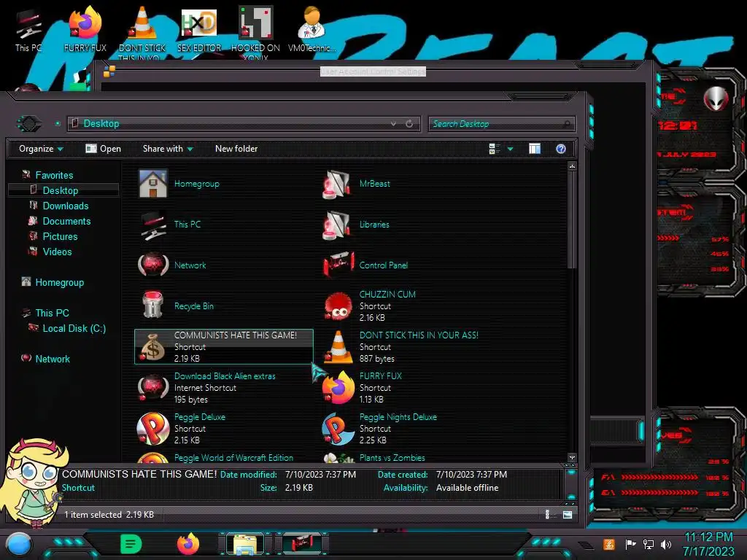The image size is (747, 560).
Task: Click the Start orb on taskbar
Action: [x=19, y=544]
